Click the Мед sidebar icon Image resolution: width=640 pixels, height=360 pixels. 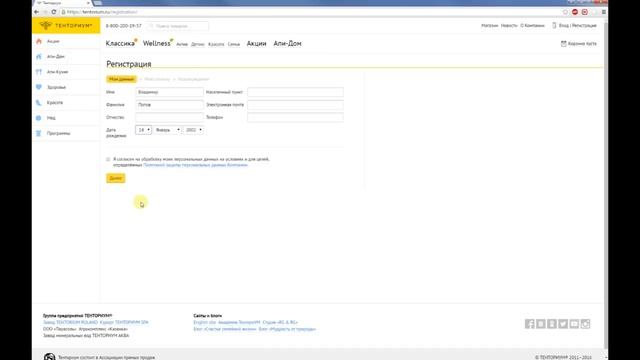(39, 118)
